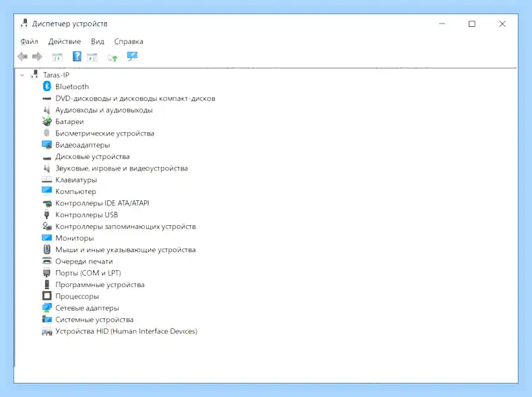
Task: Click the Видеоадаптеры display icon
Action: pyautogui.click(x=47, y=145)
